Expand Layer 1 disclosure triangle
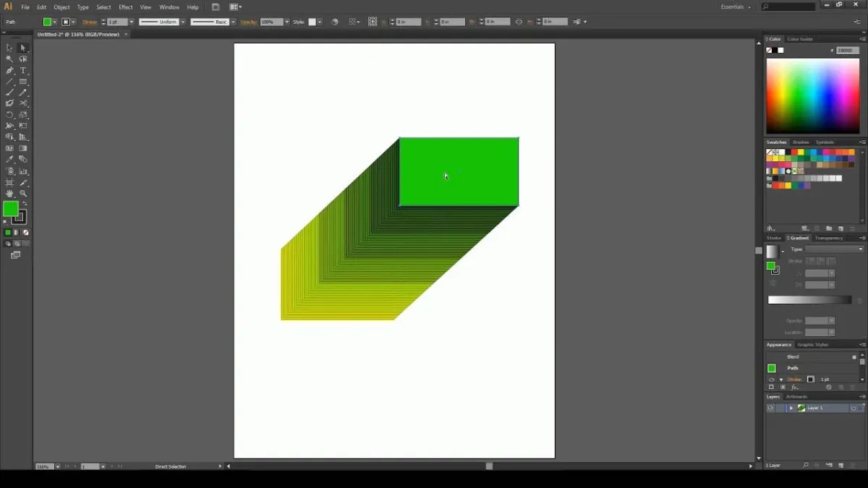This screenshot has height=488, width=868. click(791, 408)
